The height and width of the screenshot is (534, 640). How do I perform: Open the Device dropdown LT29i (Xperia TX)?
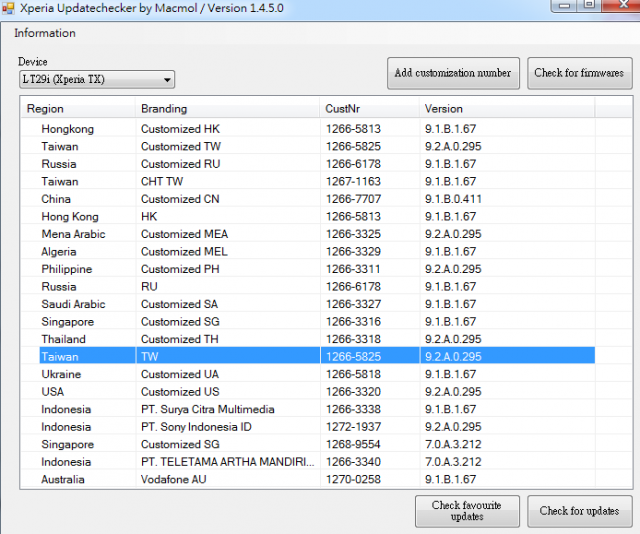pos(97,79)
